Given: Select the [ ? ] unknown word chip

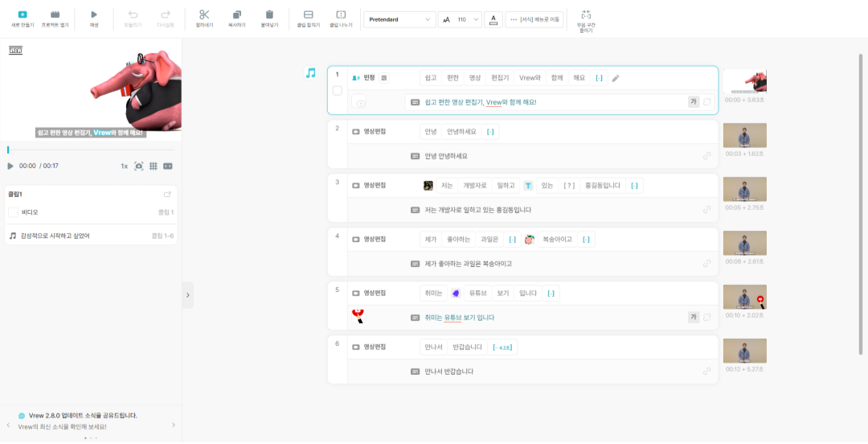Looking at the screenshot, I should click(568, 186).
